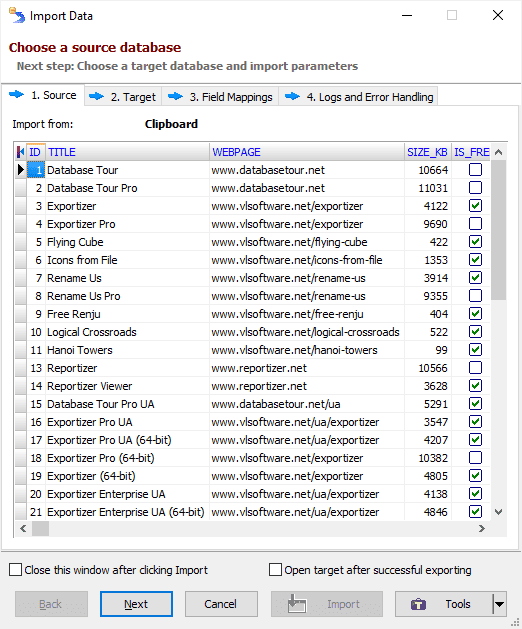Select the Database Tour title cell
The height and width of the screenshot is (629, 522).
[x=127, y=170]
